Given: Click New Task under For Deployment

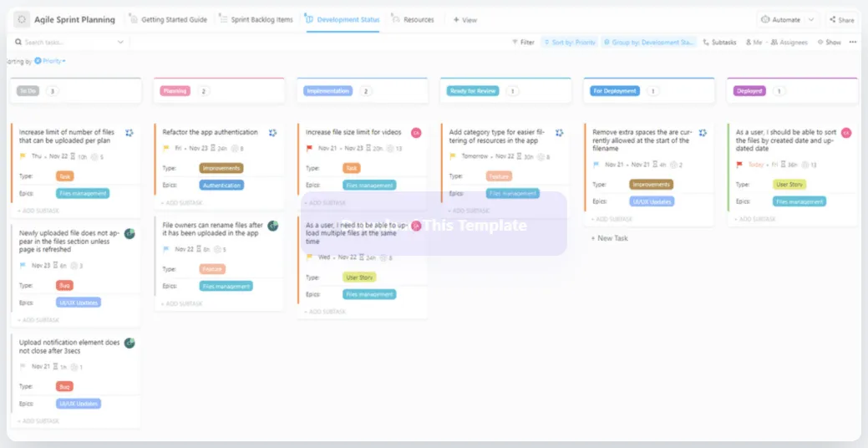Looking at the screenshot, I should pyautogui.click(x=610, y=238).
